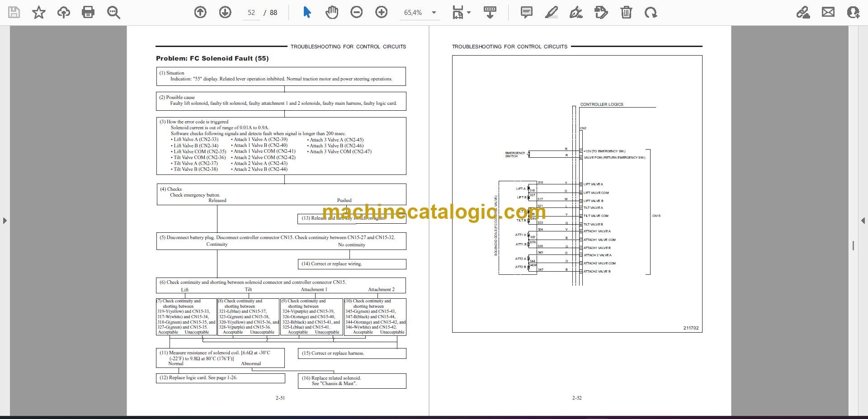Click '(2) Possible cause' text
The image size is (868, 419).
point(177,97)
